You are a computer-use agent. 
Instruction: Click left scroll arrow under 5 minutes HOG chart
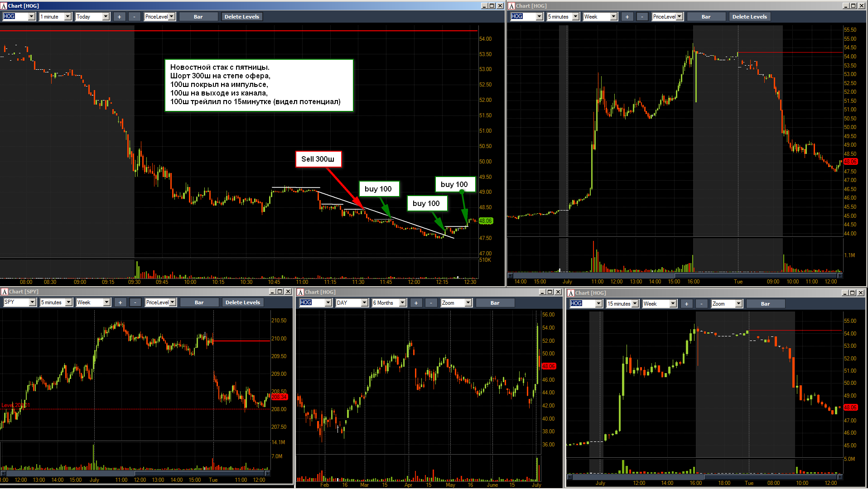pos(510,275)
